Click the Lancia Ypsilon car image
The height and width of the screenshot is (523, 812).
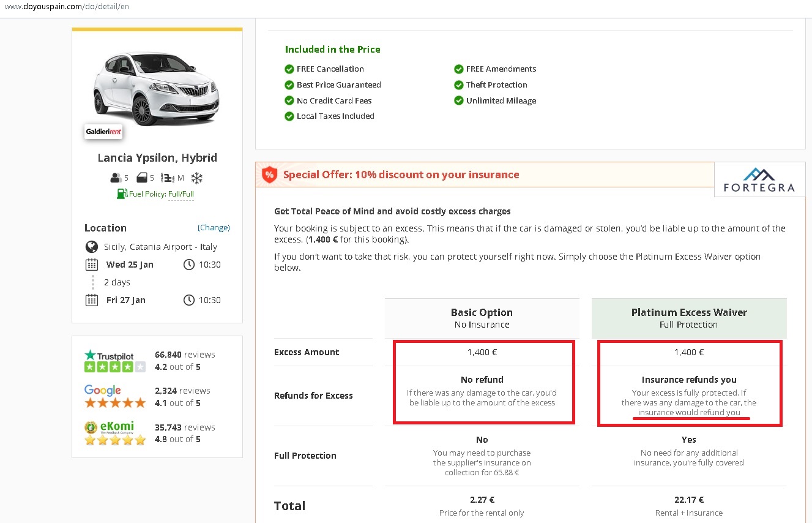pyautogui.click(x=156, y=88)
